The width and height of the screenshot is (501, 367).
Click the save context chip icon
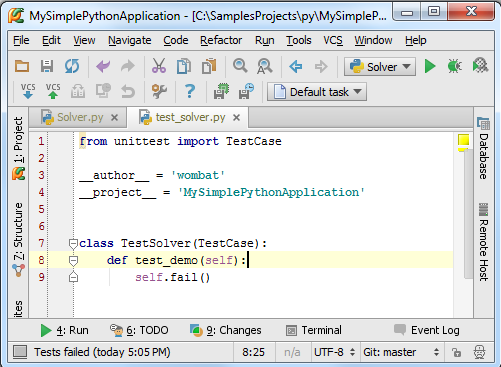click(221, 91)
